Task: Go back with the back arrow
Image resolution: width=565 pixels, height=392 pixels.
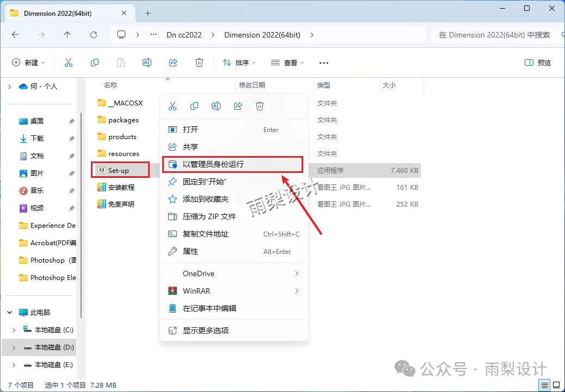Action: click(15, 35)
